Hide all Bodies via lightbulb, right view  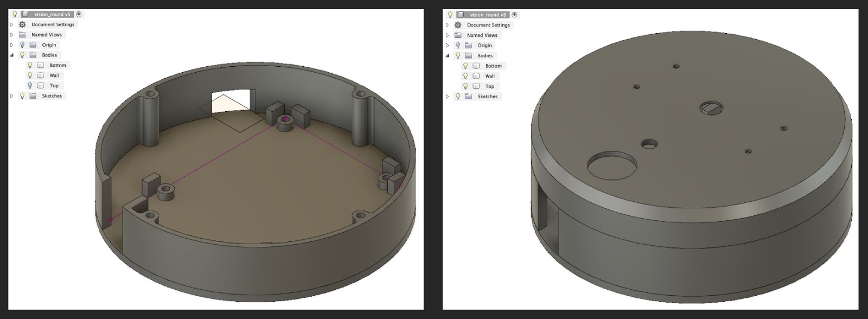point(458,55)
